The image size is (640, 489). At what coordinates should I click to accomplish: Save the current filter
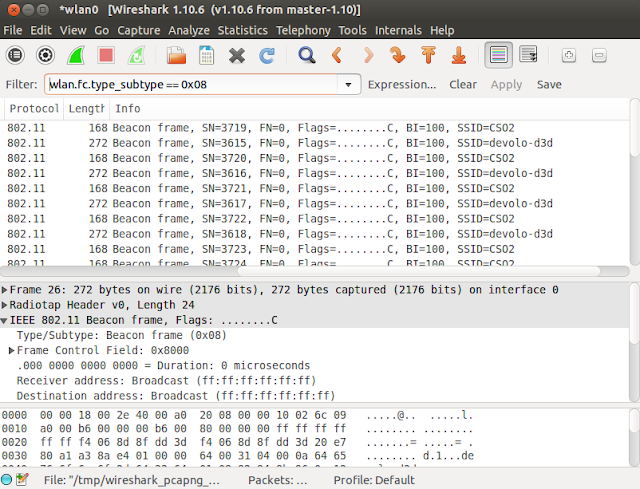(549, 84)
